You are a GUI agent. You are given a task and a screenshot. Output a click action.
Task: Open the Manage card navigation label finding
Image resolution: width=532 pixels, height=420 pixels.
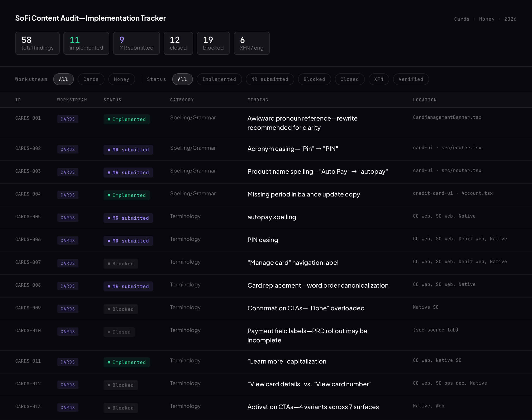coord(293,263)
